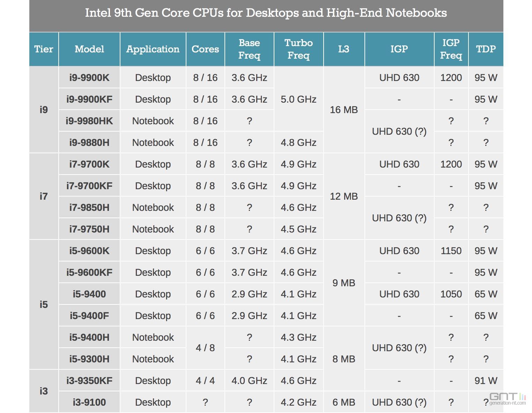Select model 'i5-9400'

89,294
